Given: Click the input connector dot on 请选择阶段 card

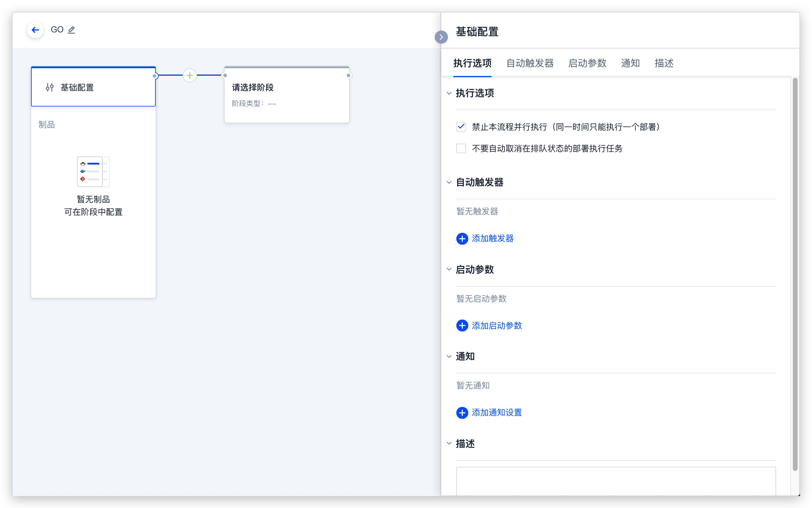Looking at the screenshot, I should (x=225, y=75).
